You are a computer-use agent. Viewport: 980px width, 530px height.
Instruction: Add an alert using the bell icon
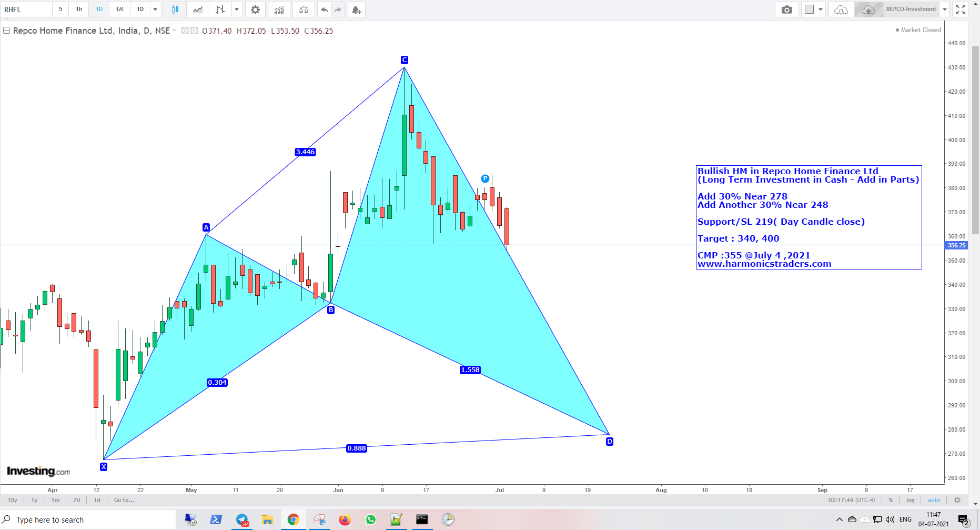point(356,9)
